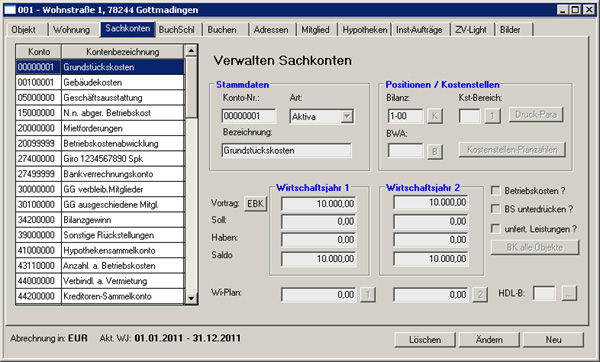Image resolution: width=600 pixels, height=362 pixels.
Task: Select the Betriebskostenabwicklung account
Action: pos(100,143)
